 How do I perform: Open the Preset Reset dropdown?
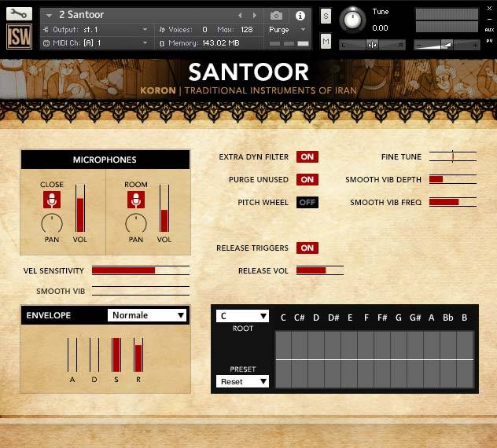pyautogui.click(x=242, y=381)
